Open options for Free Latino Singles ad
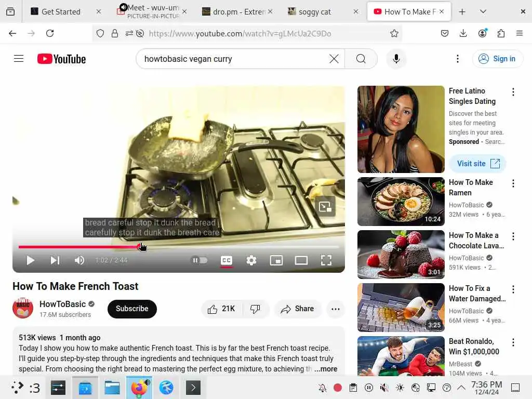The width and height of the screenshot is (532, 399). (513, 92)
